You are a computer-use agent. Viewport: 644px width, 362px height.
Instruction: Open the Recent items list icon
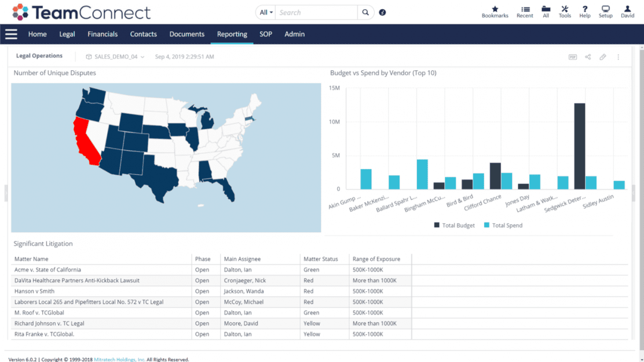click(x=525, y=9)
